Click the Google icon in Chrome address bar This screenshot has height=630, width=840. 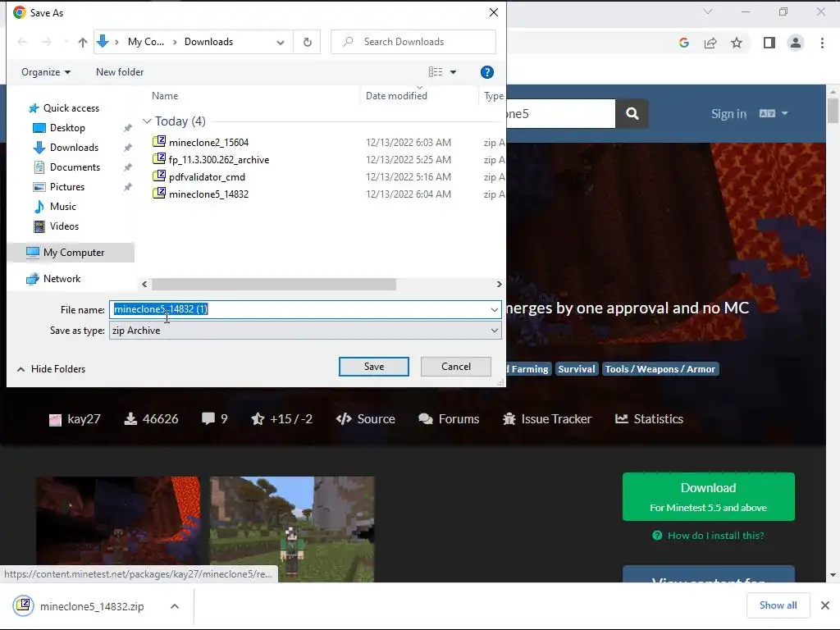683,43
